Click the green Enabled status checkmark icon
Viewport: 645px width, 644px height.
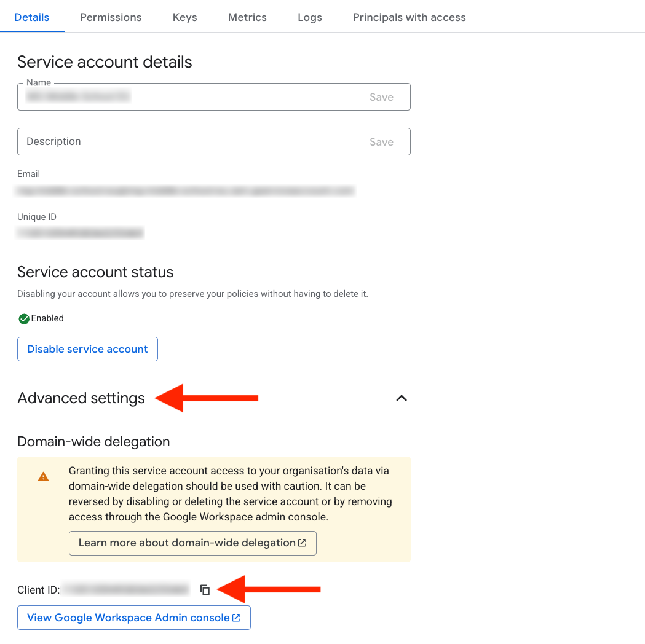click(24, 319)
